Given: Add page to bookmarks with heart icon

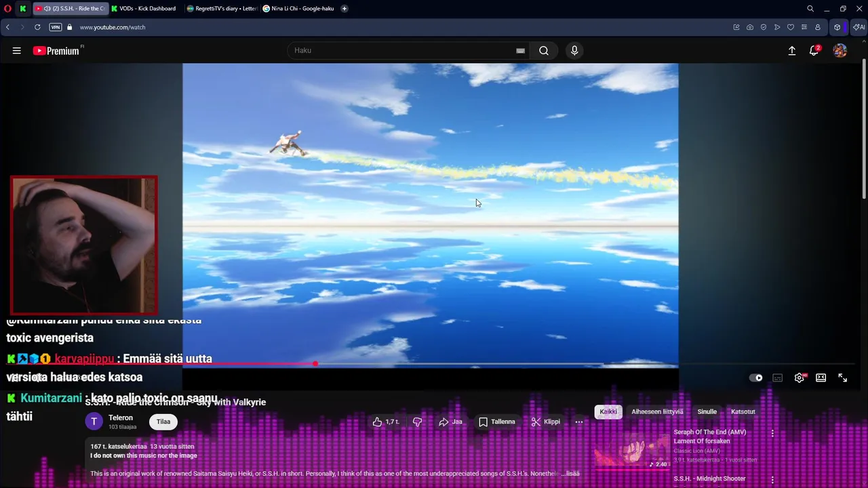Looking at the screenshot, I should point(791,27).
